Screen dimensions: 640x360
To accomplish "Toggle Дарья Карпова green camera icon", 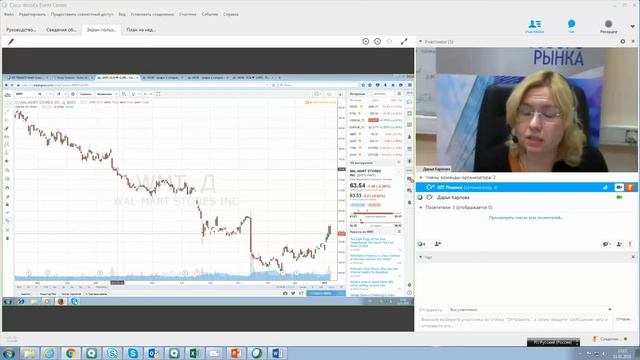I will click(x=619, y=198).
